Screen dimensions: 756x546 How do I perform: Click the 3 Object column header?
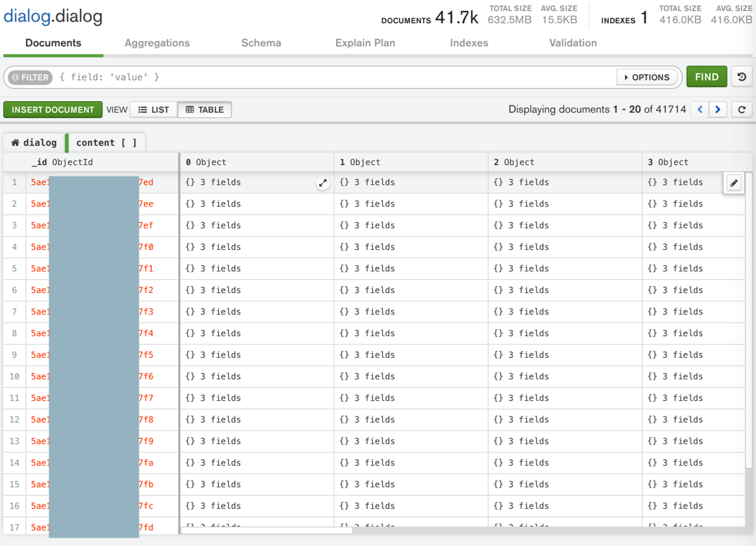coord(697,162)
